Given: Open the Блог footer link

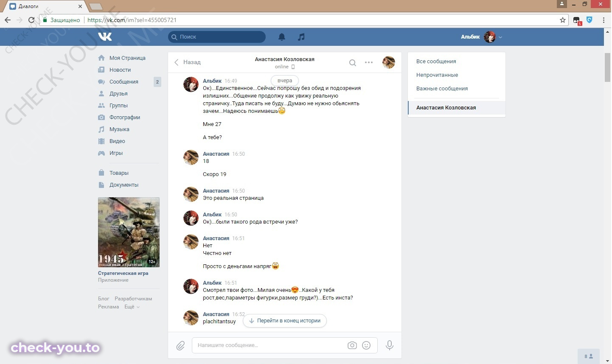Looking at the screenshot, I should click(x=104, y=299).
